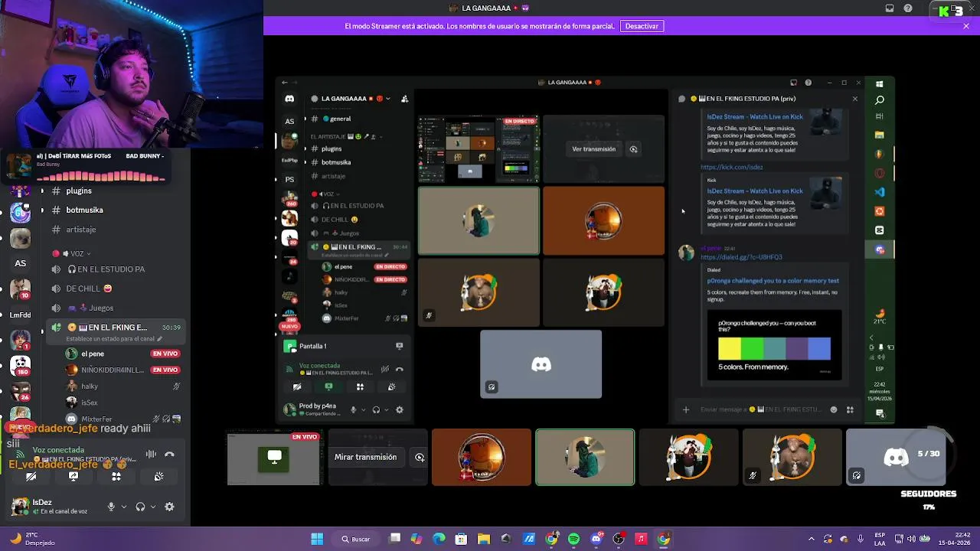
Task: Focus the Enviar mensaje chat input field
Action: 762,409
